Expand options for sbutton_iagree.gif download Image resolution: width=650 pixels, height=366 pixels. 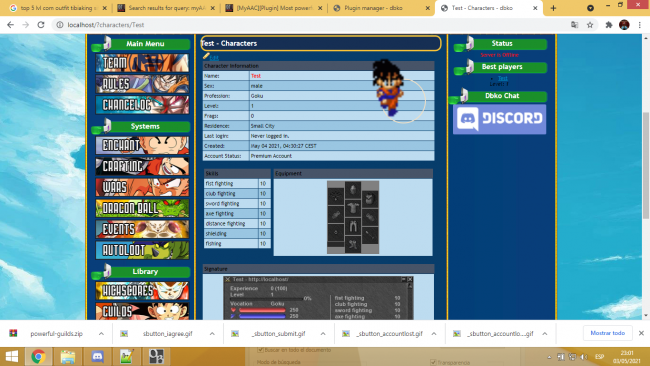pyautogui.click(x=212, y=334)
